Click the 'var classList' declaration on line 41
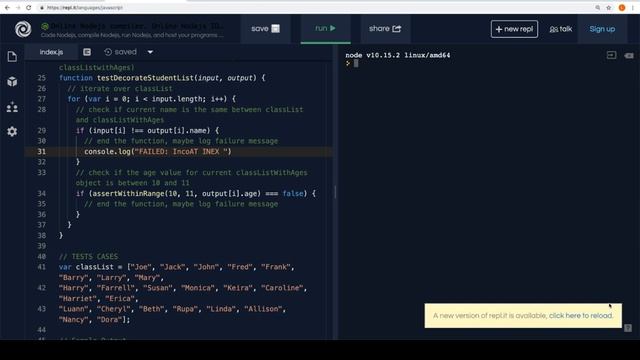640x360 pixels. point(86,267)
